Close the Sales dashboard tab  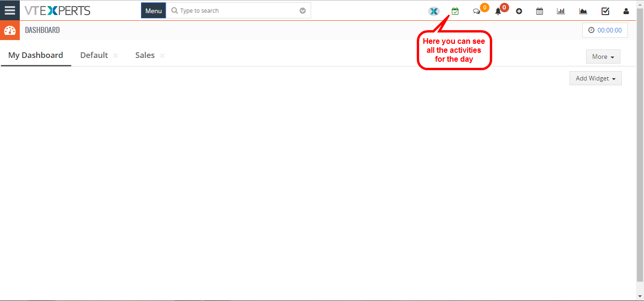pyautogui.click(x=162, y=56)
